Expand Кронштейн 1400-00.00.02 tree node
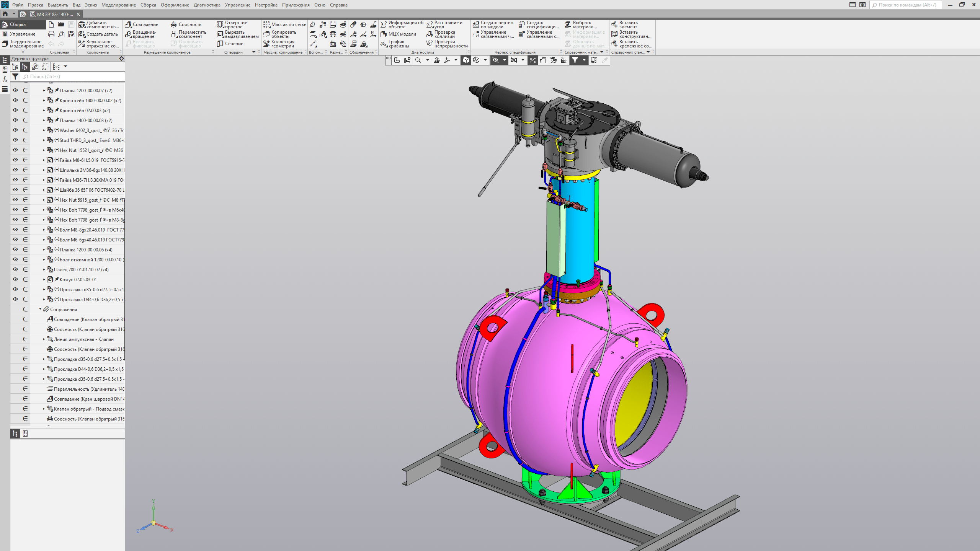This screenshot has width=980, height=551. coord(44,101)
